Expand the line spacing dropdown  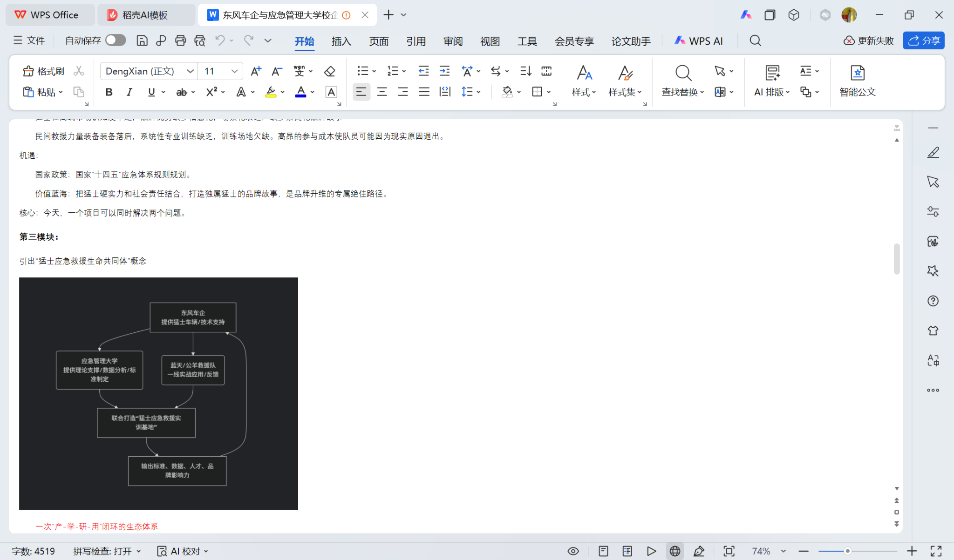pos(478,92)
